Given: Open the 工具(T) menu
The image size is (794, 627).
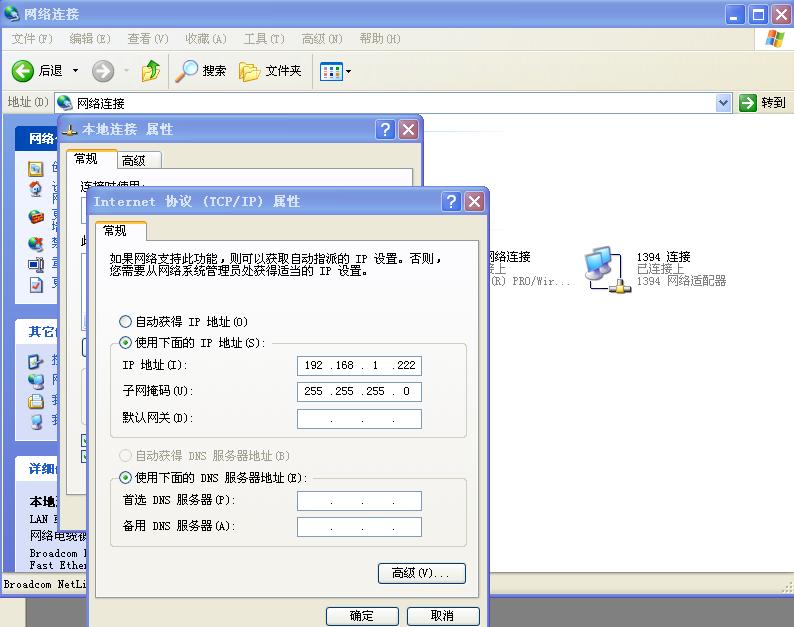Looking at the screenshot, I should tap(263, 39).
